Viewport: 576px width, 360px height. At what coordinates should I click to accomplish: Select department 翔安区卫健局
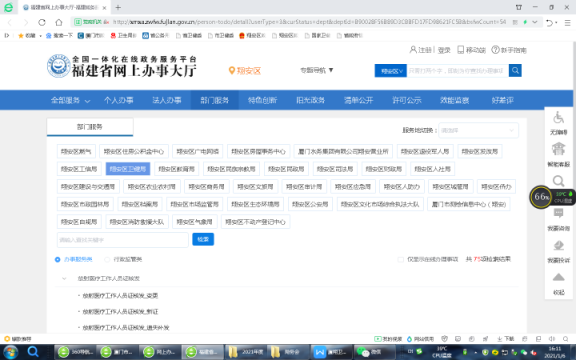pyautogui.click(x=128, y=169)
